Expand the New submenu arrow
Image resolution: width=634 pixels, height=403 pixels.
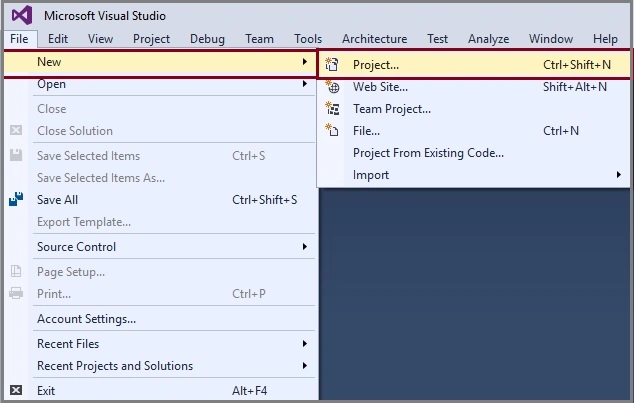tap(304, 61)
